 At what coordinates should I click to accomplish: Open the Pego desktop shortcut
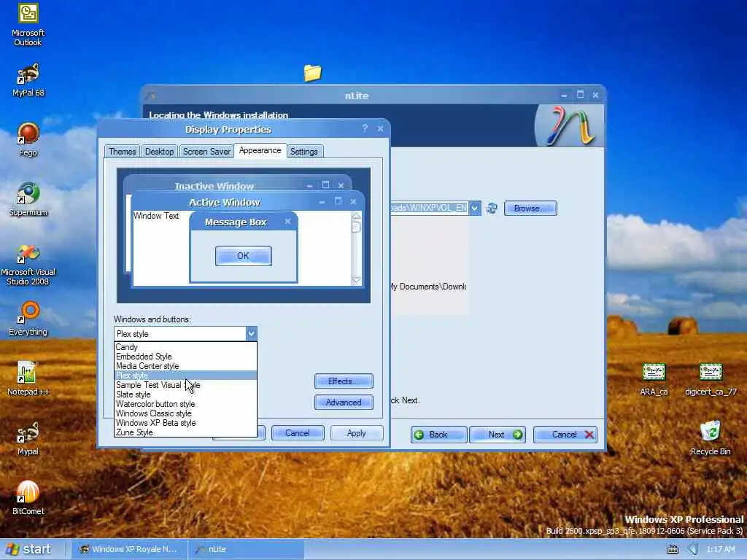click(x=28, y=139)
